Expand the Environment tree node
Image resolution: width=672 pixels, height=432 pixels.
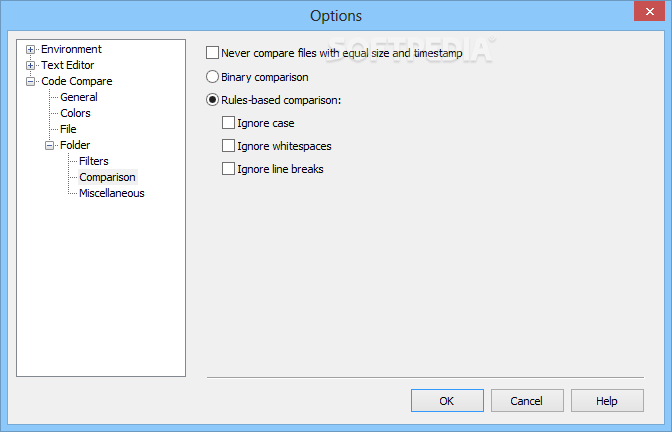pyautogui.click(x=31, y=49)
